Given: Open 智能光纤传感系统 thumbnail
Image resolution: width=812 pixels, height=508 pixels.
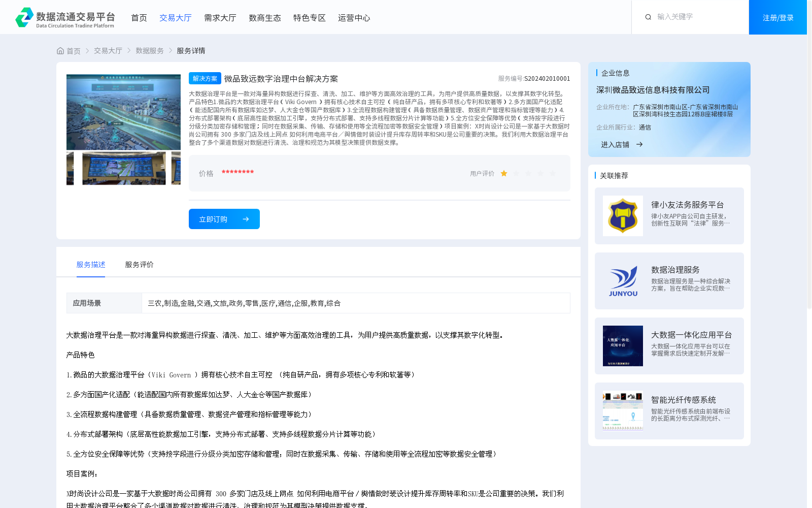Looking at the screenshot, I should [623, 411].
